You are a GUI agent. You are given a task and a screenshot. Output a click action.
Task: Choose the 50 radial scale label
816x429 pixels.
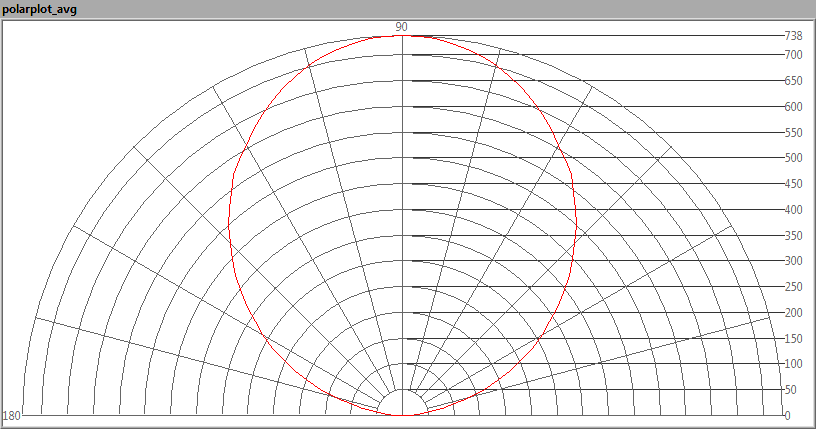[791, 390]
